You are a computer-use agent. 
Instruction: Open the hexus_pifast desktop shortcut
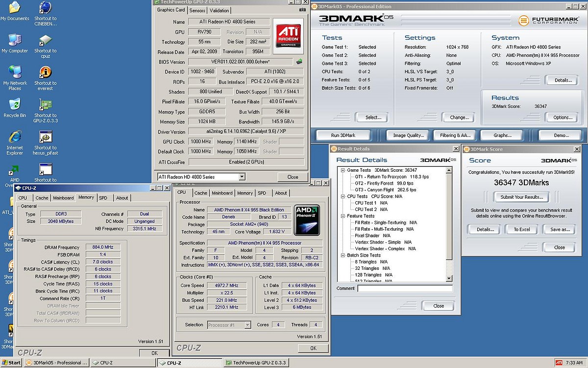click(46, 137)
